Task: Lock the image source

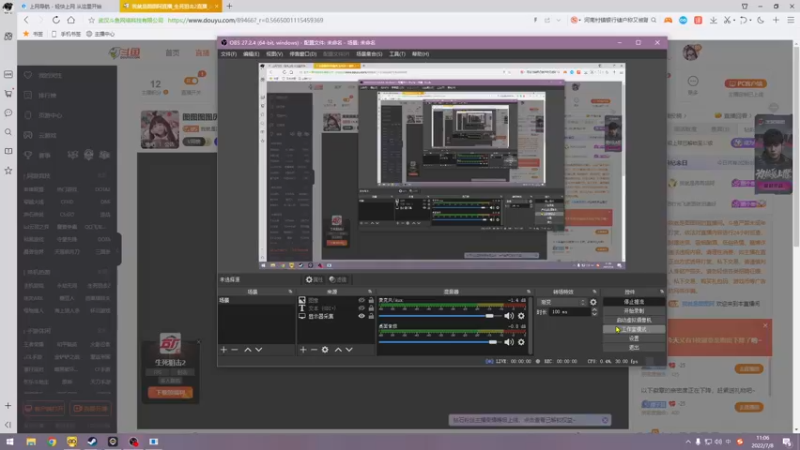Action: point(371,300)
